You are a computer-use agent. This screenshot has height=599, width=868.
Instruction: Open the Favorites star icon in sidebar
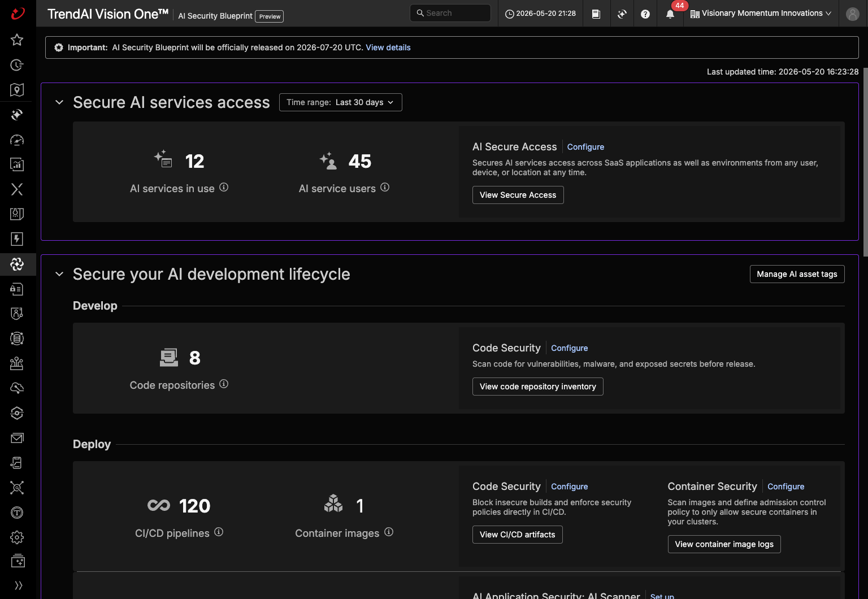point(17,40)
